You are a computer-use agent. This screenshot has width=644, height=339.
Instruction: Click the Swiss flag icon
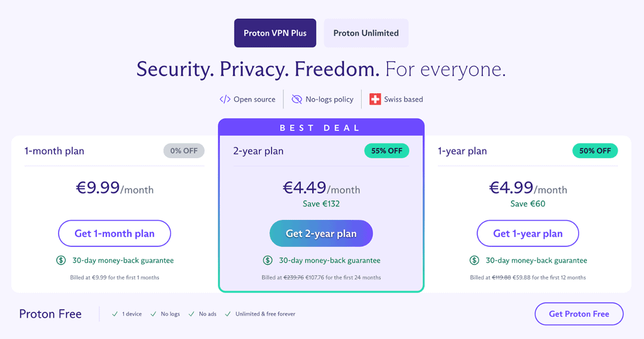[375, 99]
